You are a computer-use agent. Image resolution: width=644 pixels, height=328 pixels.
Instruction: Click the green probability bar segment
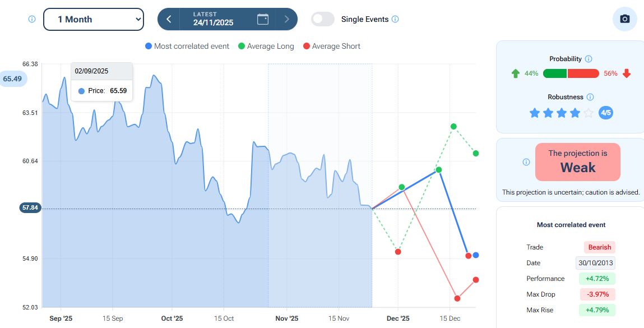point(555,73)
